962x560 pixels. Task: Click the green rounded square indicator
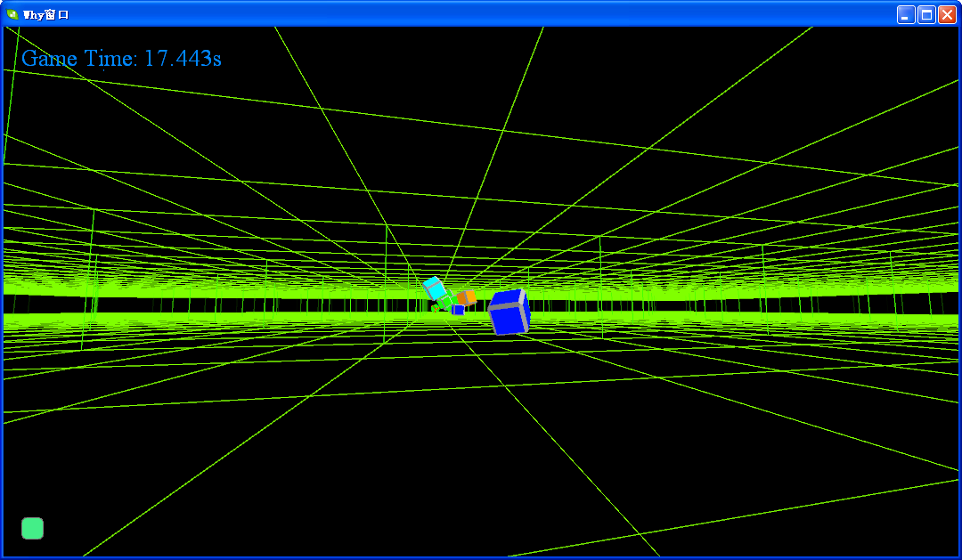(x=33, y=528)
